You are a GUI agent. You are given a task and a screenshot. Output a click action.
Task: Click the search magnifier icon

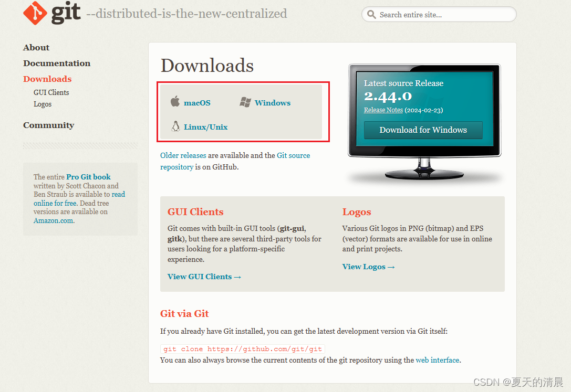click(x=371, y=15)
